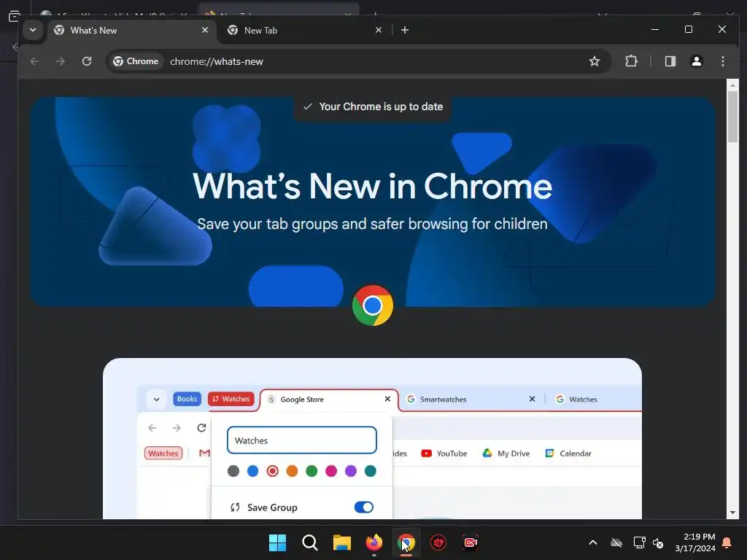Open File Explorer from taskbar
747x560 pixels.
[x=341, y=542]
